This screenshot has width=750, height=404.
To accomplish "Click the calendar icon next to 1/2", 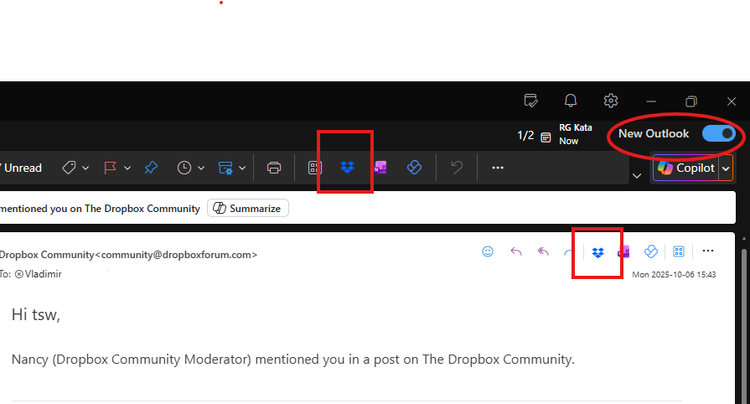I will coord(545,138).
